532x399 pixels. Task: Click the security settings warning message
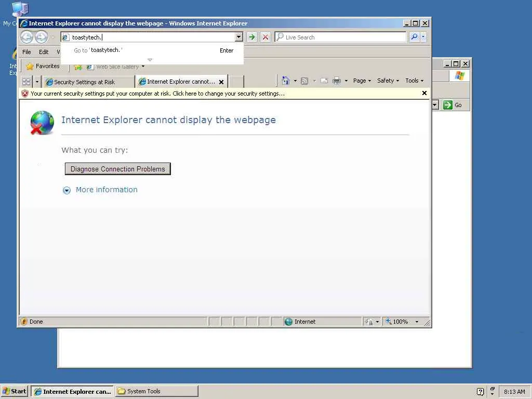tap(157, 94)
